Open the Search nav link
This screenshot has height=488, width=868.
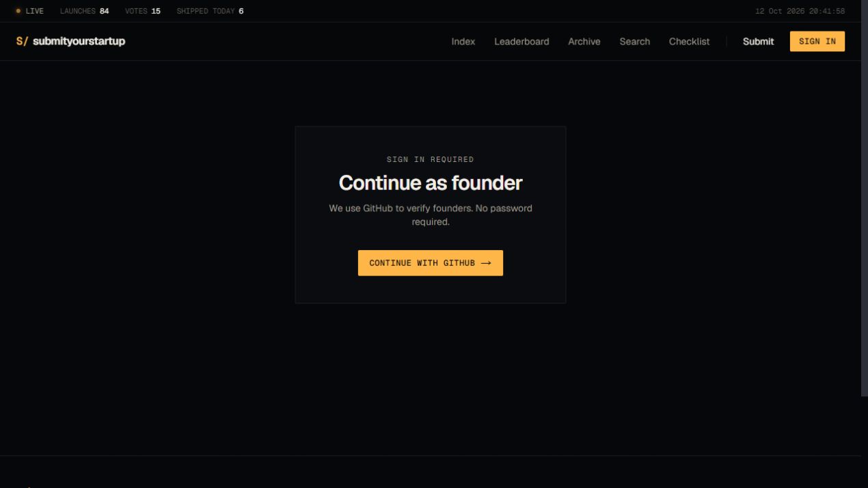[x=634, y=42]
